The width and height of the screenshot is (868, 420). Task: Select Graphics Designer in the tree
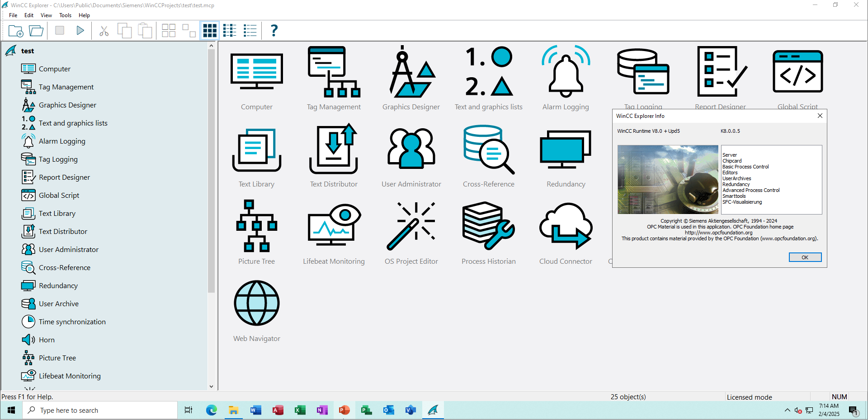(67, 105)
